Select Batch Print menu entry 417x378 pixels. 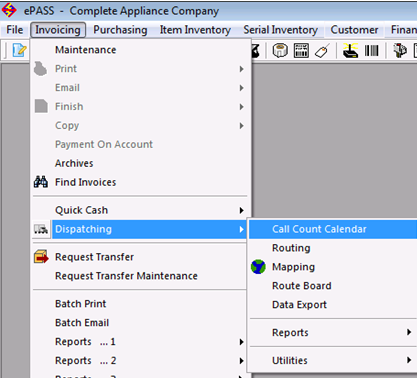pyautogui.click(x=81, y=304)
